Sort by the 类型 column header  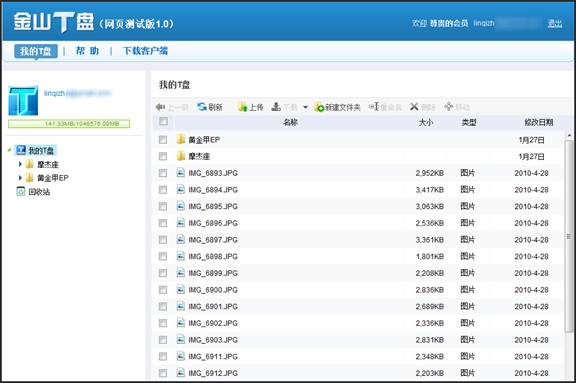[x=469, y=122]
